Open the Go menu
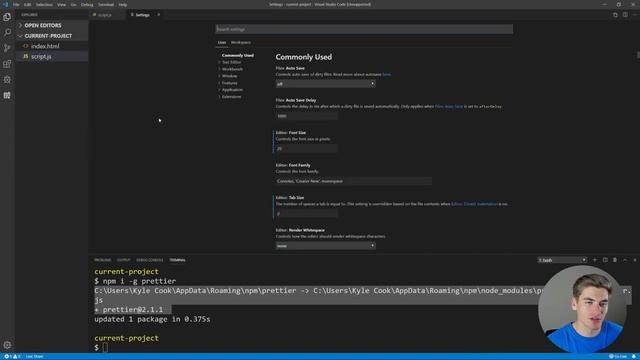Viewport: 640px width, 360px height. tap(73, 4)
